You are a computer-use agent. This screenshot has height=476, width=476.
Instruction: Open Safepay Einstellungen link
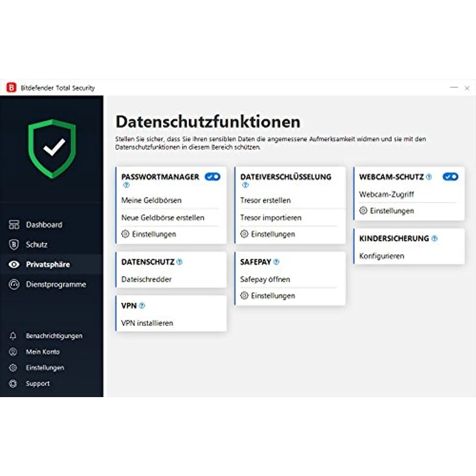click(273, 296)
